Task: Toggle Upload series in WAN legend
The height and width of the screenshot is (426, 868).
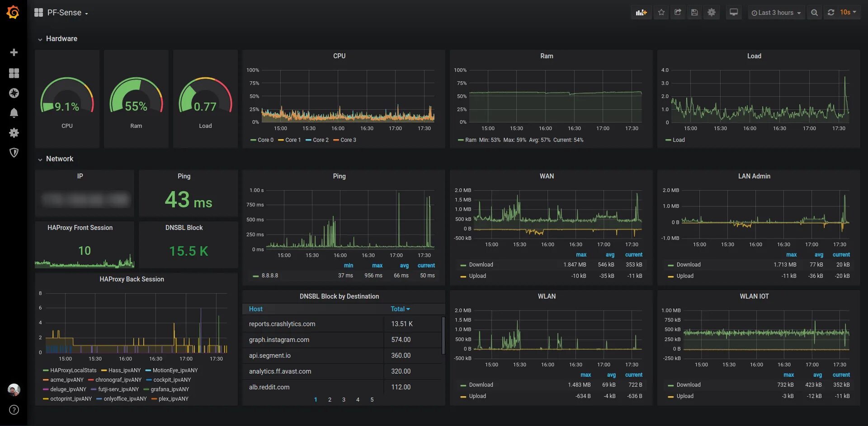Action: click(477, 276)
